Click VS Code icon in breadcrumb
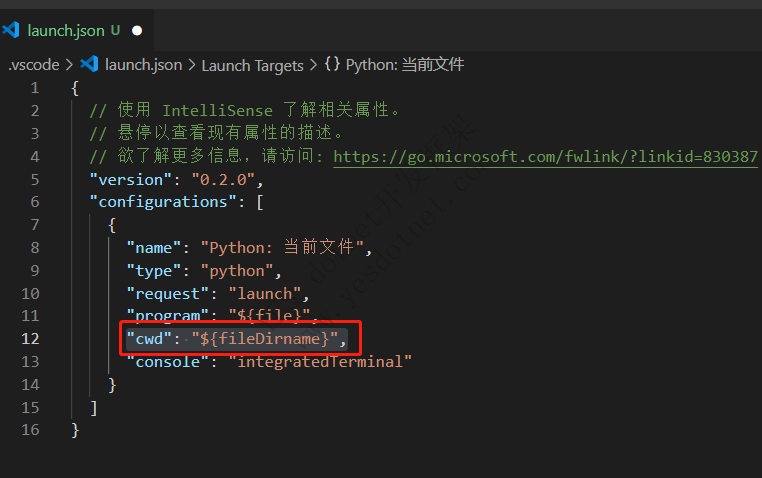This screenshot has height=478, width=762. pyautogui.click(x=89, y=64)
